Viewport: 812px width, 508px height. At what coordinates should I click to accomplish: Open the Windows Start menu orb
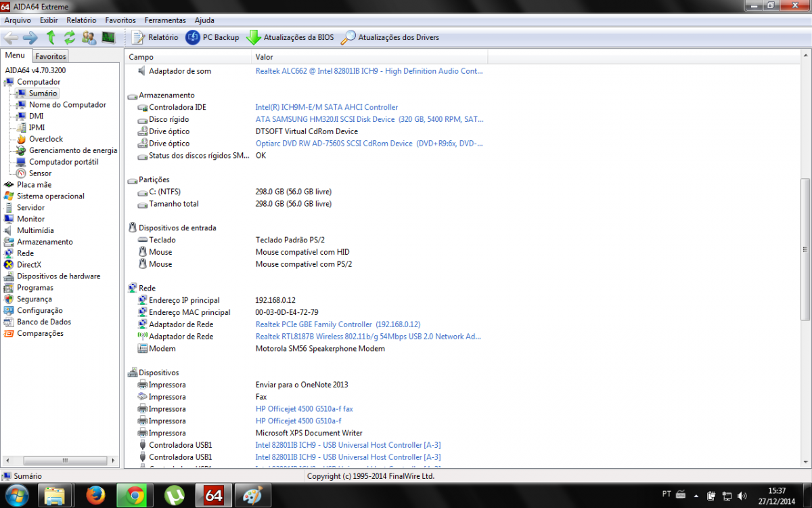16,496
